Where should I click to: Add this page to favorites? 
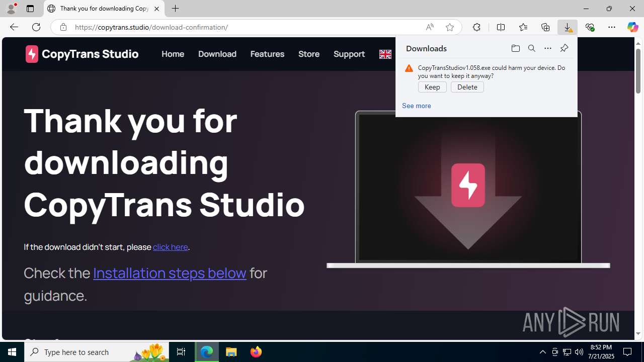tap(450, 27)
